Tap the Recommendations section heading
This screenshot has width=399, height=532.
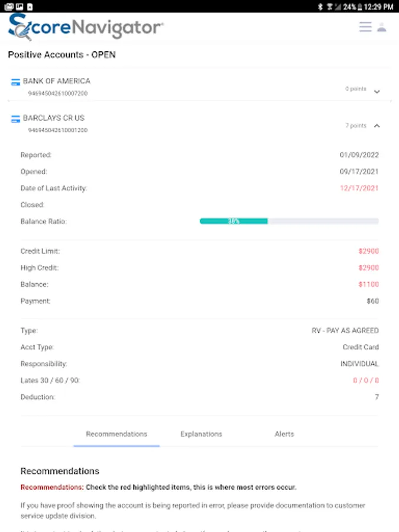[x=60, y=471]
